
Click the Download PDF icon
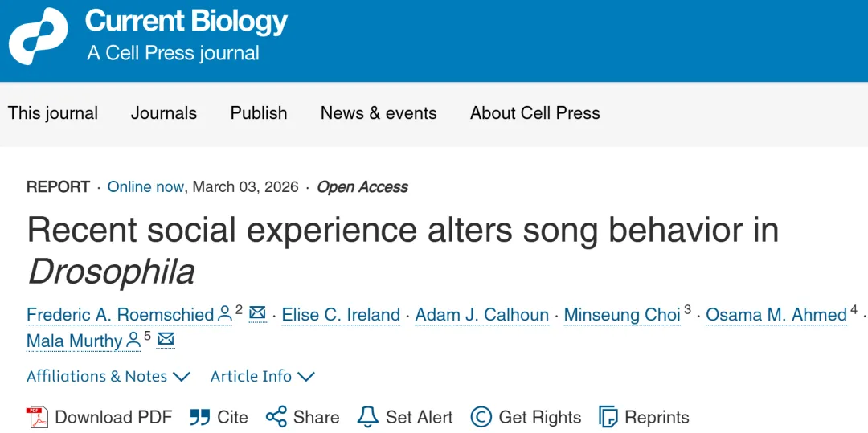(38, 417)
